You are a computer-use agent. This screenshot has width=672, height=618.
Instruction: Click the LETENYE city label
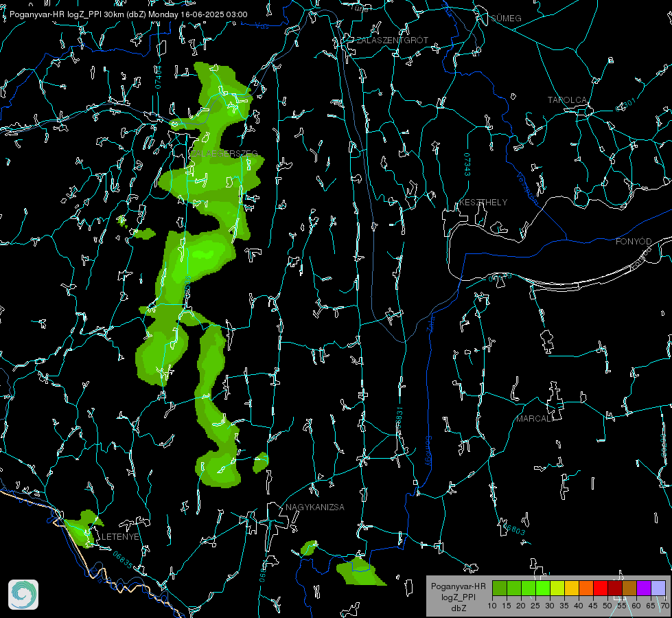pos(120,536)
